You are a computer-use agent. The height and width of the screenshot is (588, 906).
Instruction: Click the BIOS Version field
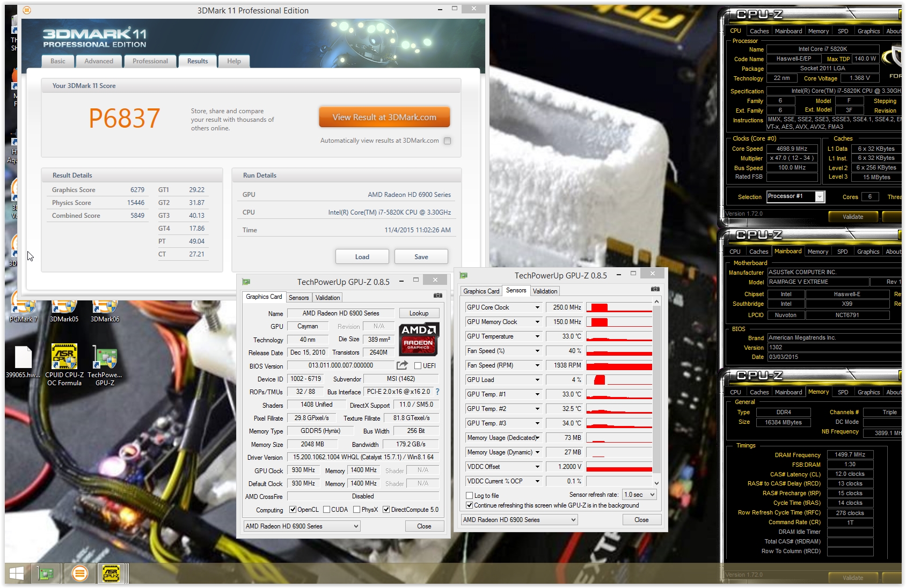[x=340, y=365]
